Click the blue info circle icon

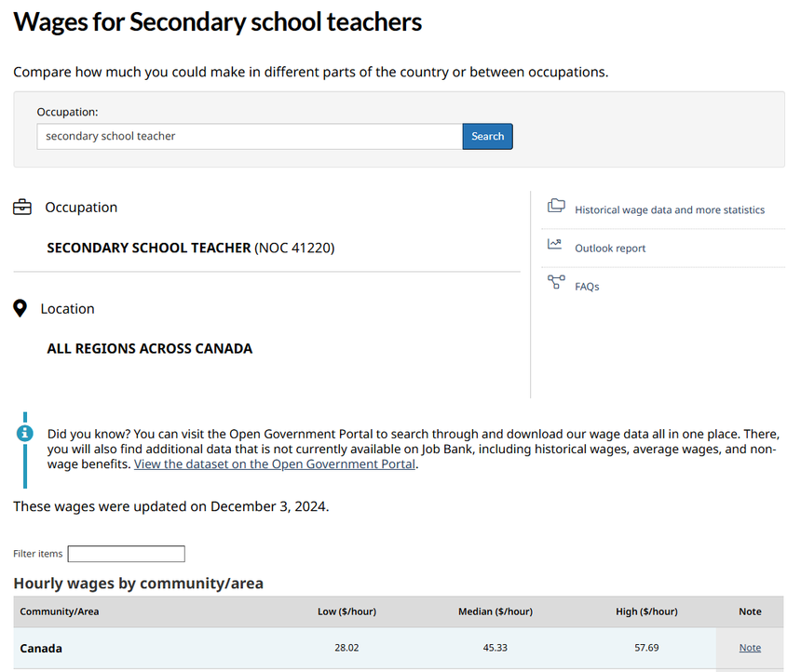point(25,434)
